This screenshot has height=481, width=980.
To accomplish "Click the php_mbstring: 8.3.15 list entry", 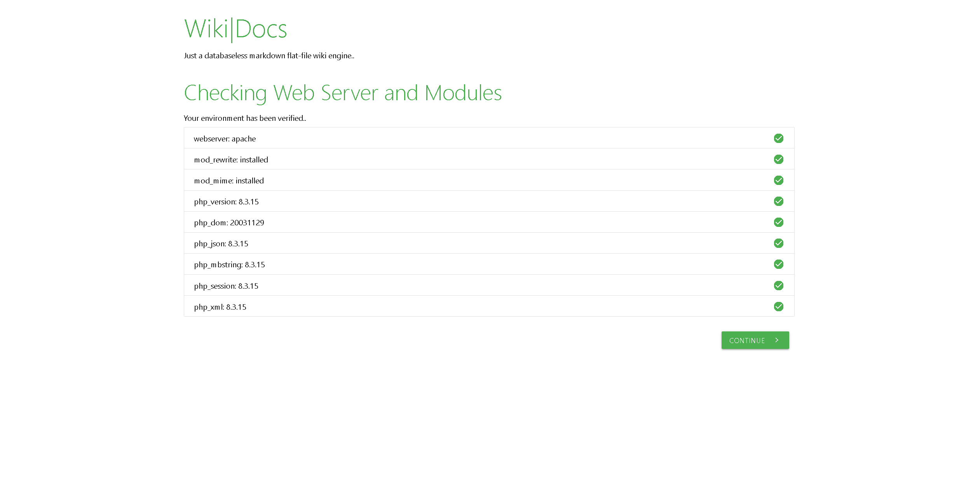I will point(229,265).
